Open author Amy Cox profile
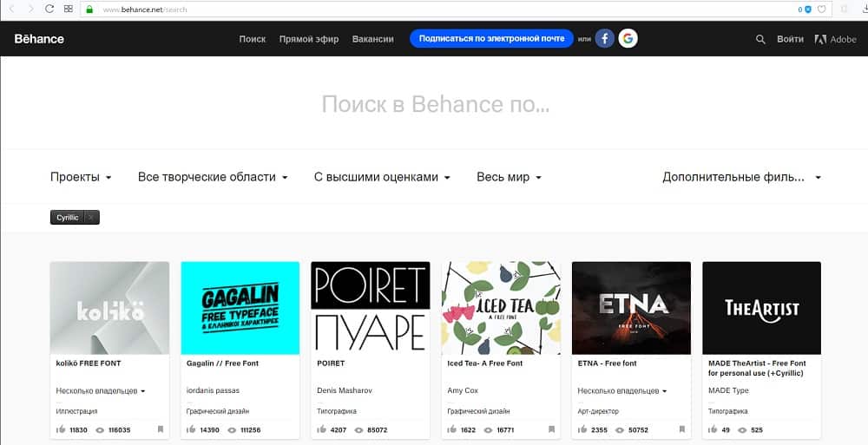The height and width of the screenshot is (445, 868). pos(463,390)
